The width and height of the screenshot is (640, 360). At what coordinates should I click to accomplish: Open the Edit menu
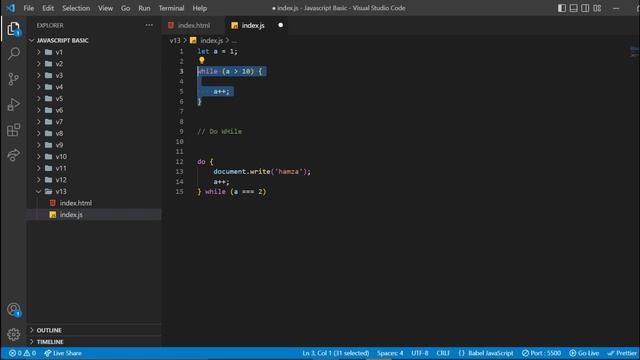pos(48,8)
